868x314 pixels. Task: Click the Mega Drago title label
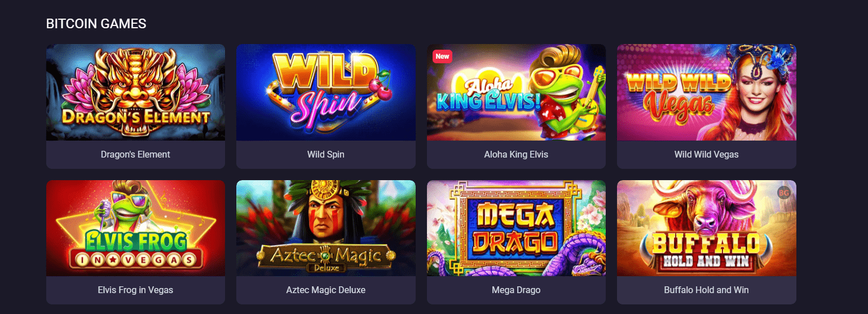click(516, 290)
